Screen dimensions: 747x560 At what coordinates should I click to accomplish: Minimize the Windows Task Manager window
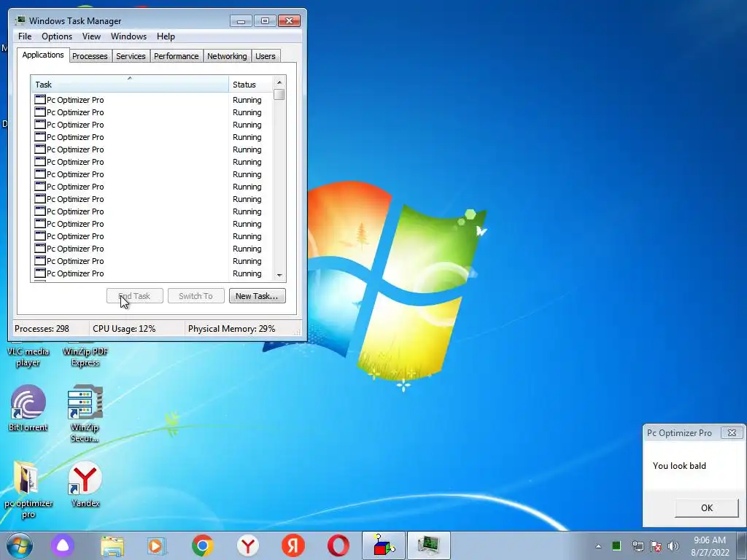pos(241,21)
